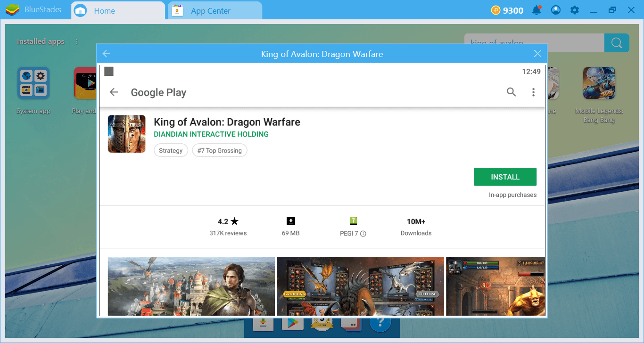Click the 12:49 clock

(x=531, y=72)
